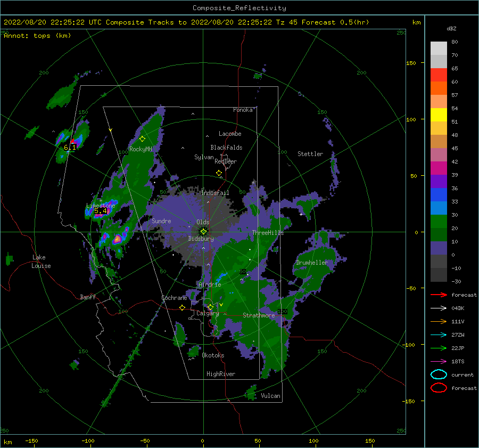This screenshot has height=448, width=479.
Task: Click the ThreeHills town label
Action: (x=268, y=233)
